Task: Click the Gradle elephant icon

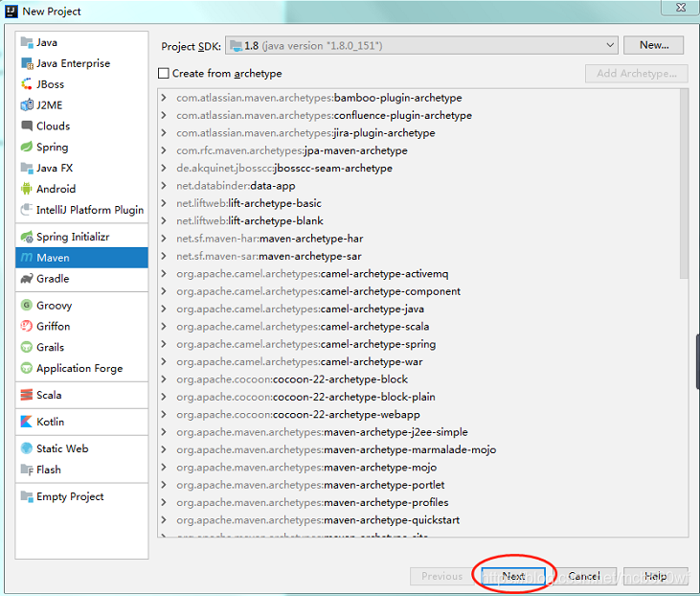Action: (27, 279)
